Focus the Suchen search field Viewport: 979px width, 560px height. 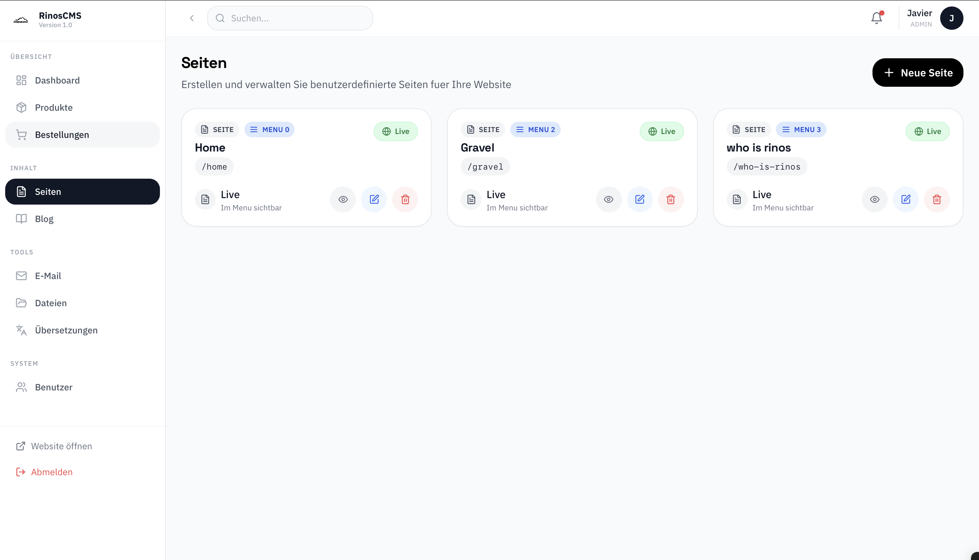290,18
